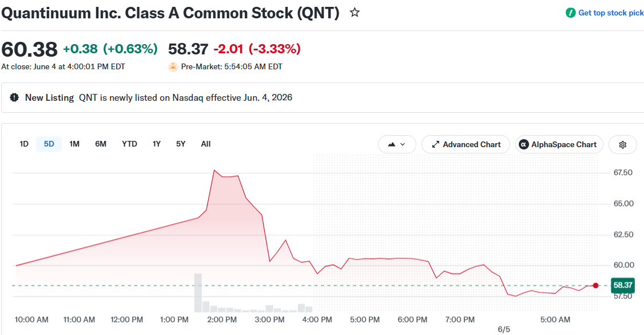
Task: Open the chart type dropdown
Action: pyautogui.click(x=397, y=144)
